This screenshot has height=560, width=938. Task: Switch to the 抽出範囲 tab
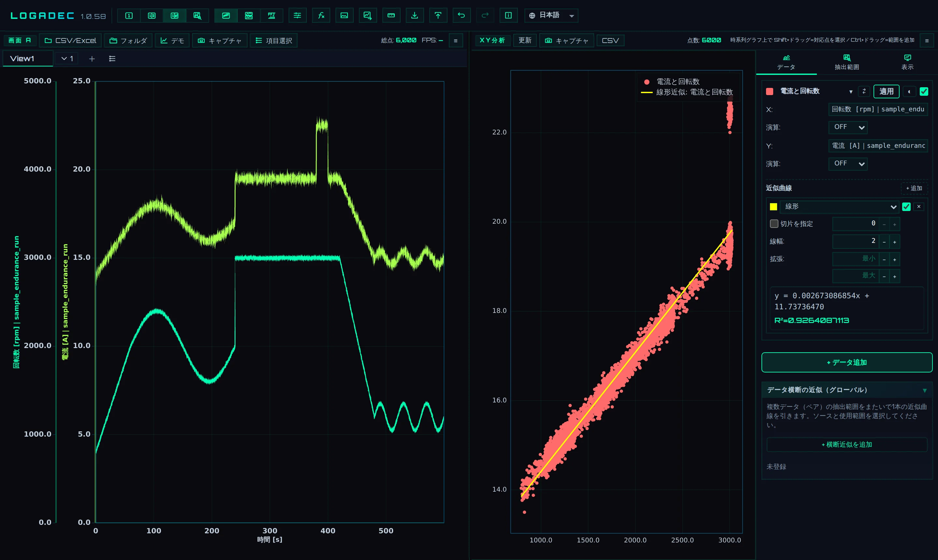(847, 62)
